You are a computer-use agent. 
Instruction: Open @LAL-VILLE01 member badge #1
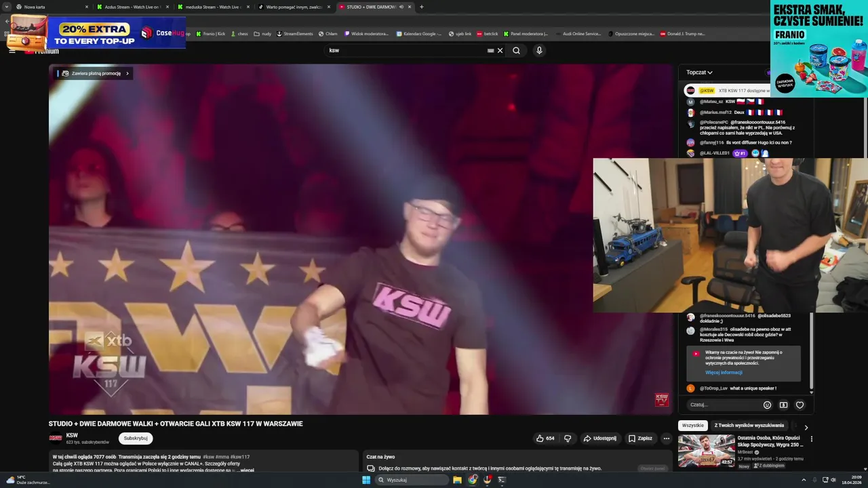tap(739, 153)
